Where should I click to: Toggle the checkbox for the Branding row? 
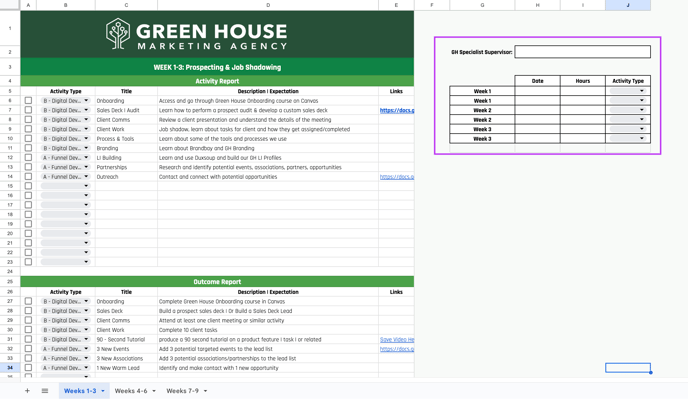tap(29, 148)
